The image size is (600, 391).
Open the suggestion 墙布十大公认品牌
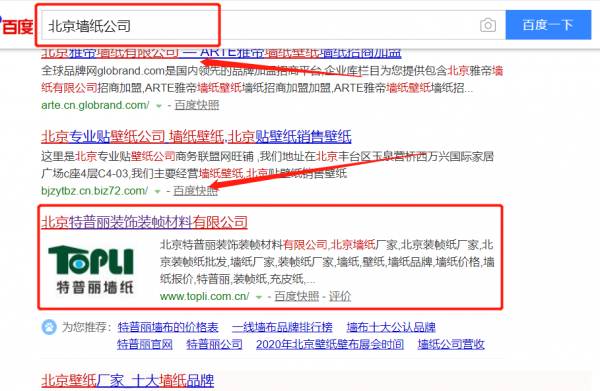[391, 327]
